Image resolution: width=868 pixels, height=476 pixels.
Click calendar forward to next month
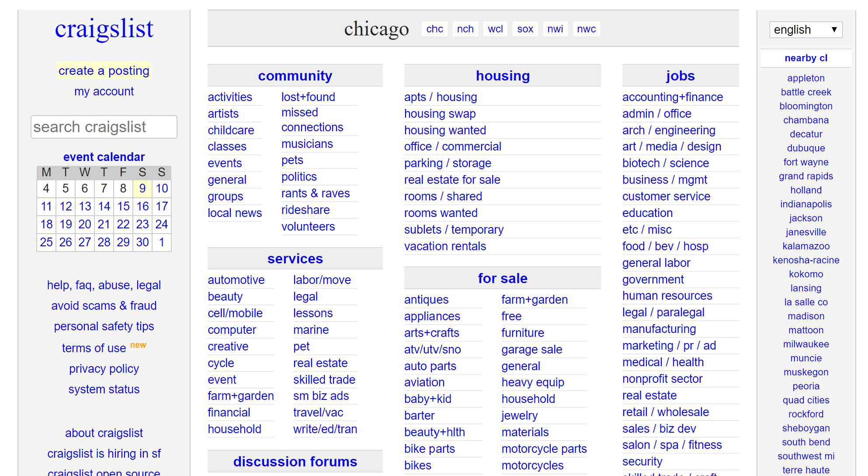click(x=162, y=241)
